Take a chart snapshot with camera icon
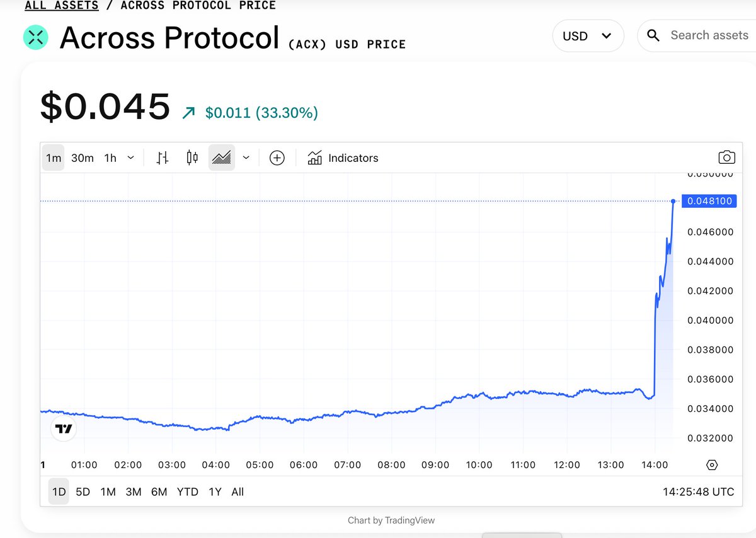 pyautogui.click(x=726, y=158)
